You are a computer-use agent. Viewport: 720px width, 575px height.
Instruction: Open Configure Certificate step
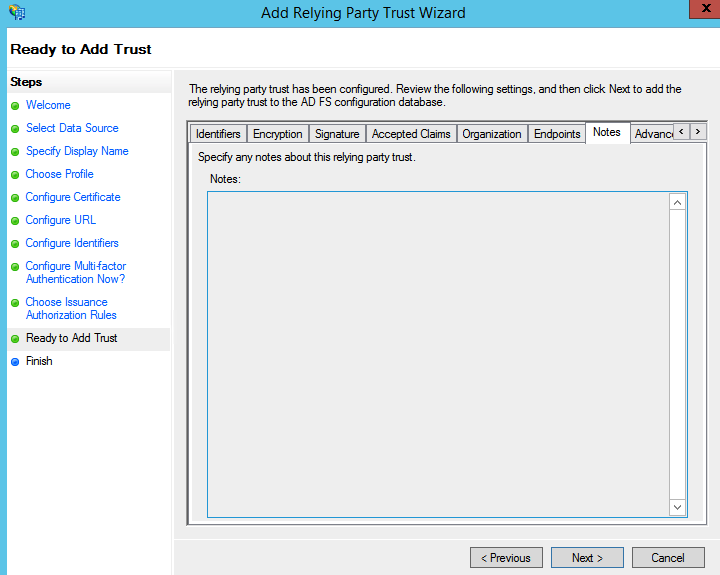pos(73,197)
